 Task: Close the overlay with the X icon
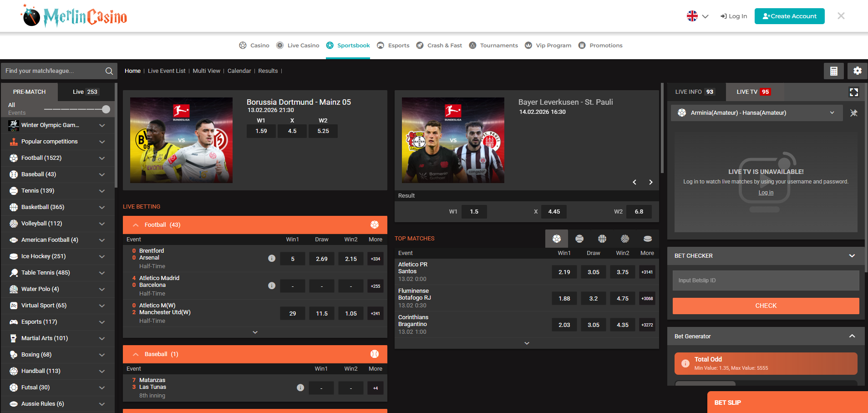[x=841, y=16]
